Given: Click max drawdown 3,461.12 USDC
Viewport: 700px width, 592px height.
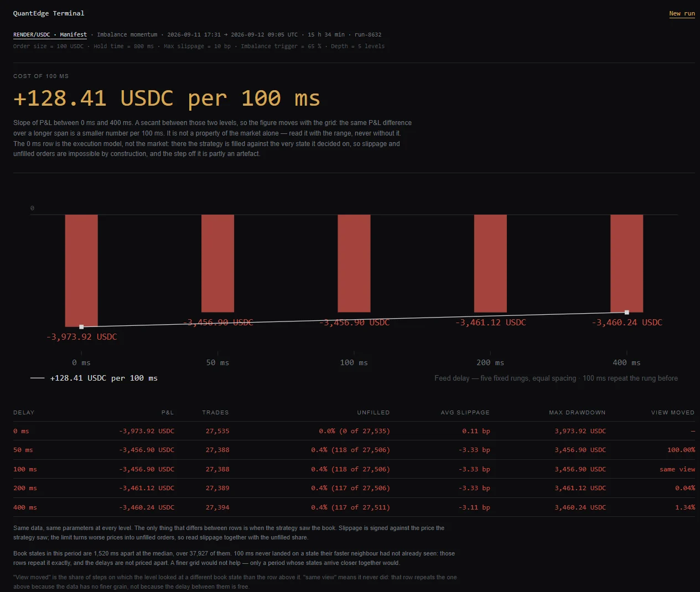Looking at the screenshot, I should point(580,488).
